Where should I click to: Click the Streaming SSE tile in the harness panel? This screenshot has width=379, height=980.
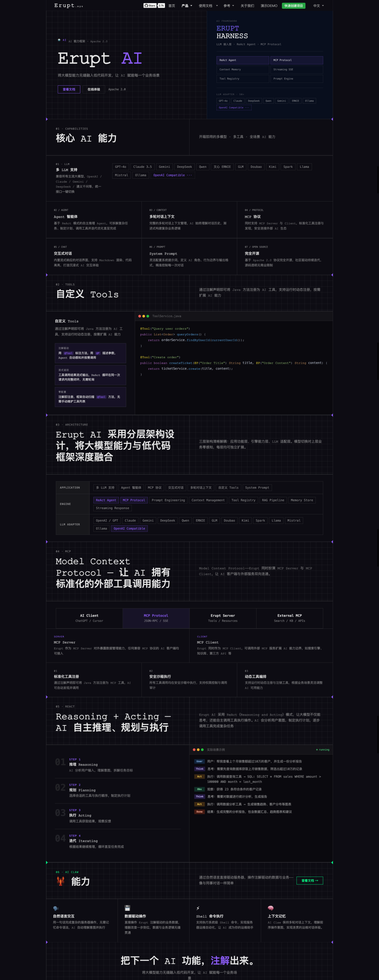[297, 69]
